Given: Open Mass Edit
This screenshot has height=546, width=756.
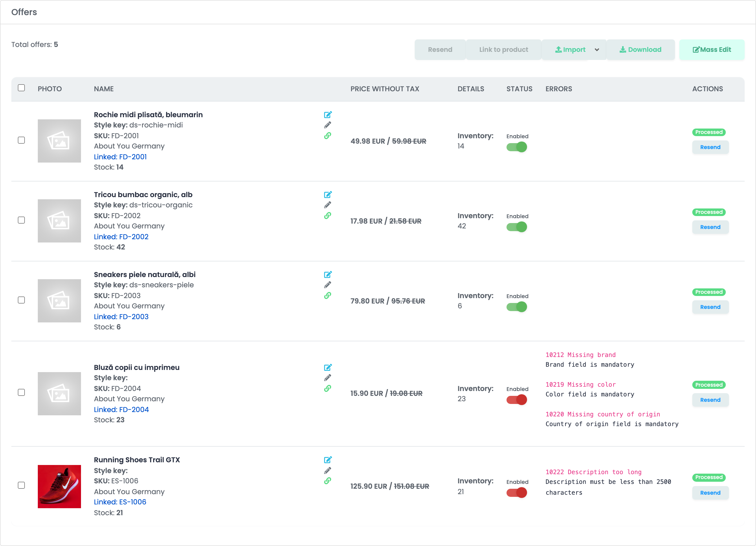Looking at the screenshot, I should pos(712,50).
